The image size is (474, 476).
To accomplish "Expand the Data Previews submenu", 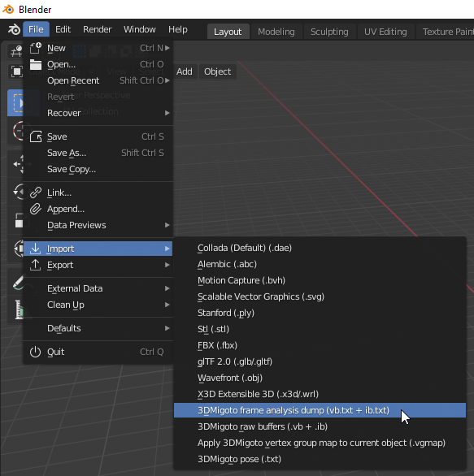I will tap(167, 225).
